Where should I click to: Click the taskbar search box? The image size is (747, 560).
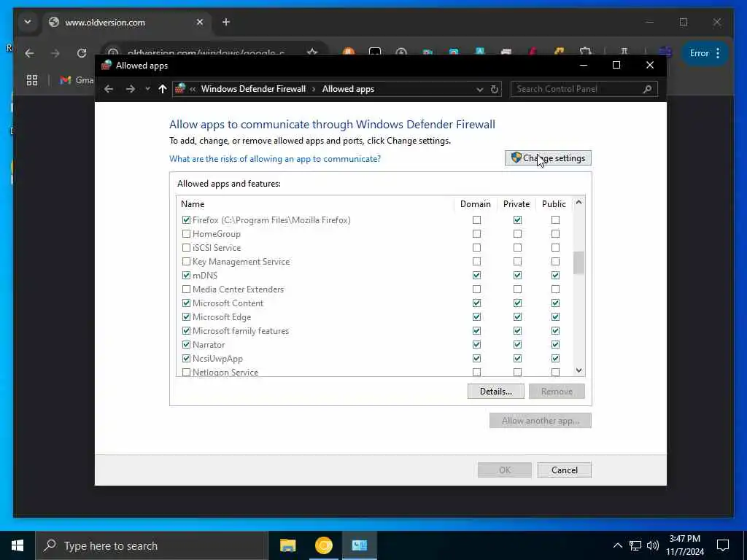(152, 545)
